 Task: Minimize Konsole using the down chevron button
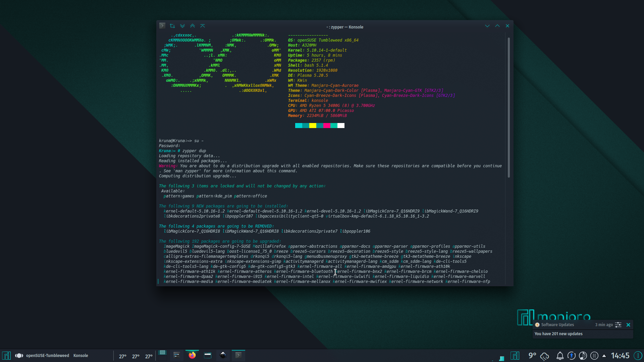(x=487, y=26)
